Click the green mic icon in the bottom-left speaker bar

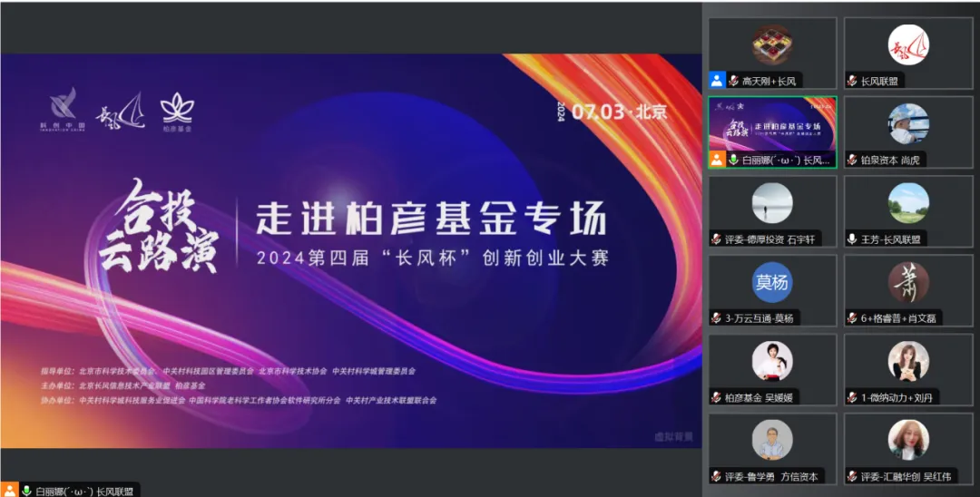click(x=27, y=491)
